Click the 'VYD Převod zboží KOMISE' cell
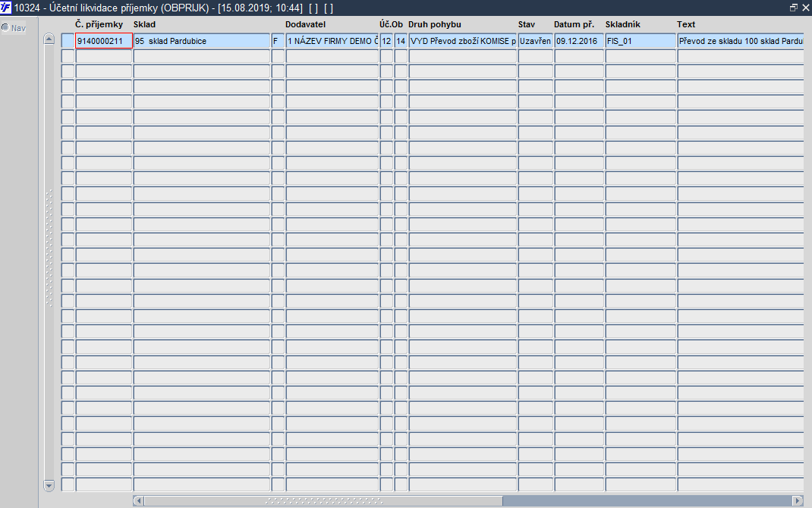The image size is (812, 508). click(x=462, y=41)
